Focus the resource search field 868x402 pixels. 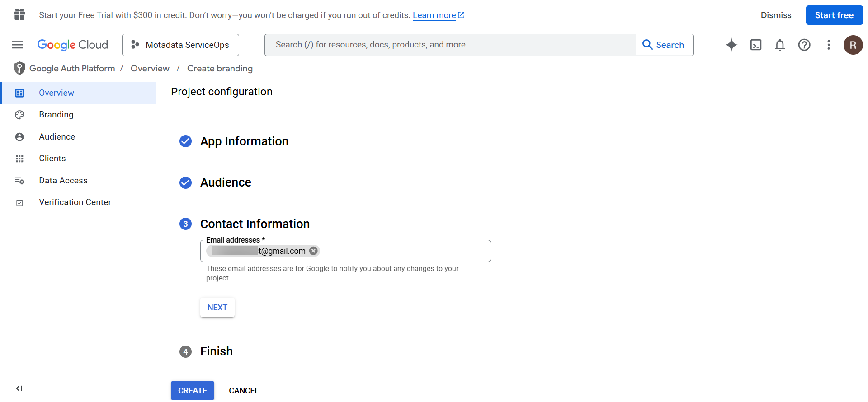pos(450,45)
